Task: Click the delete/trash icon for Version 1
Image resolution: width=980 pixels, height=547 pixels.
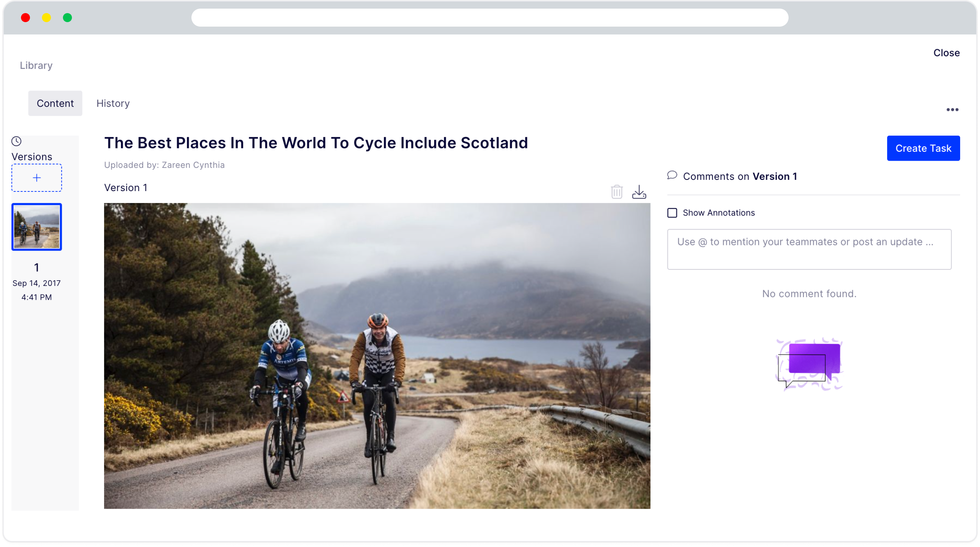Action: [x=616, y=191]
